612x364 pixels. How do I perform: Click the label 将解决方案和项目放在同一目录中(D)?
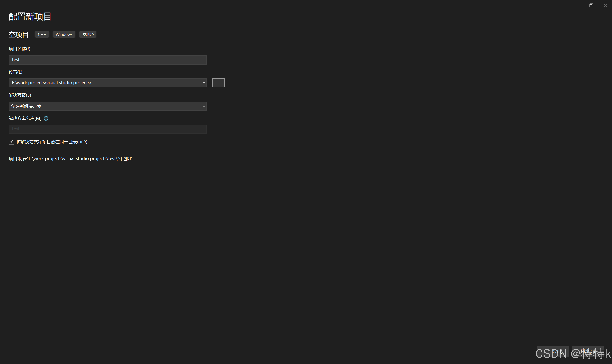pyautogui.click(x=52, y=142)
